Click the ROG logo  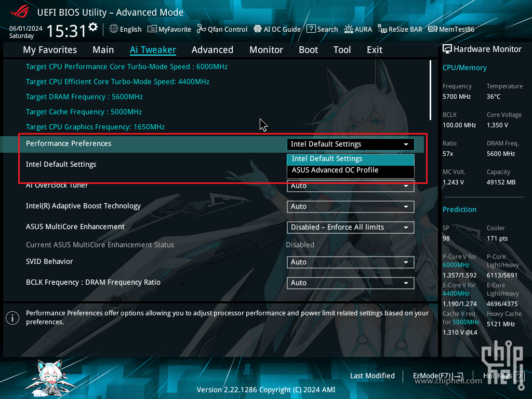(x=20, y=12)
